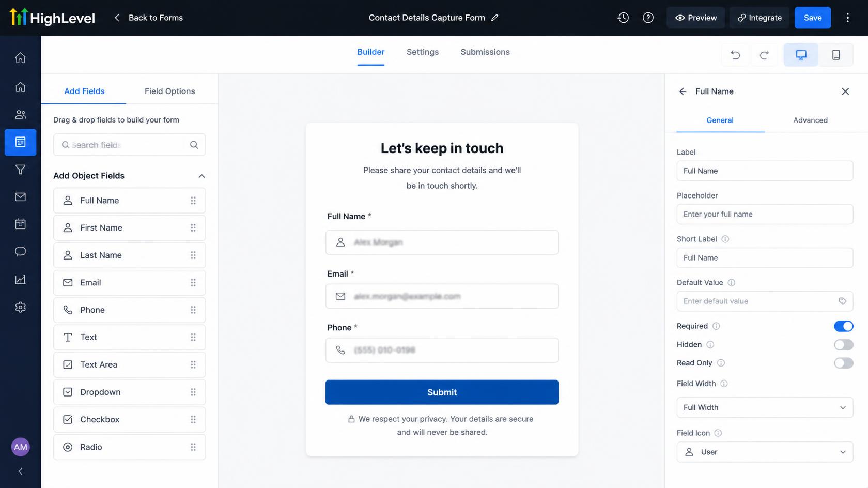
Task: Select the Dropdown field item
Action: click(129, 392)
